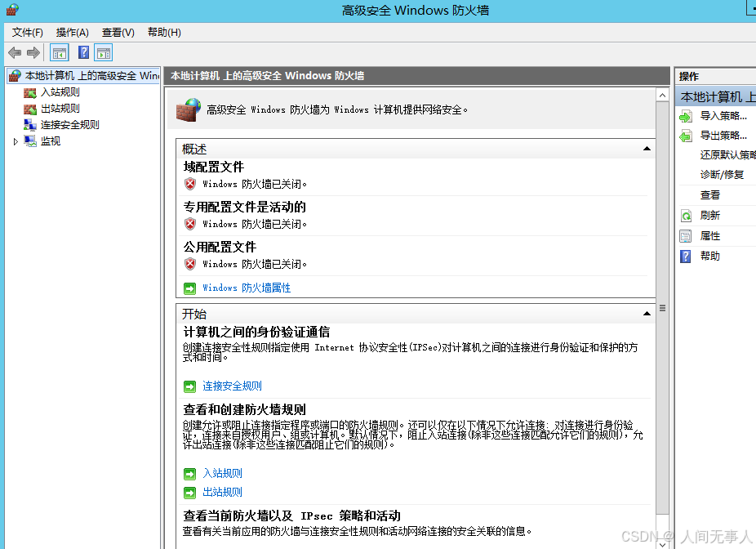Click the 公用配置文件 heading
The image size is (756, 549).
click(220, 247)
